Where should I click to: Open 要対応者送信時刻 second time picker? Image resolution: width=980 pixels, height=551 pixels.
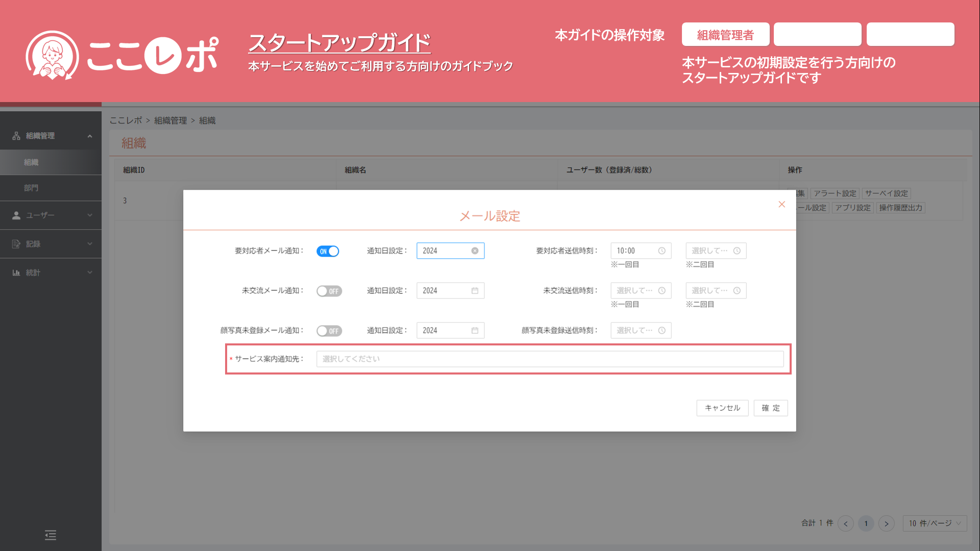[716, 251]
